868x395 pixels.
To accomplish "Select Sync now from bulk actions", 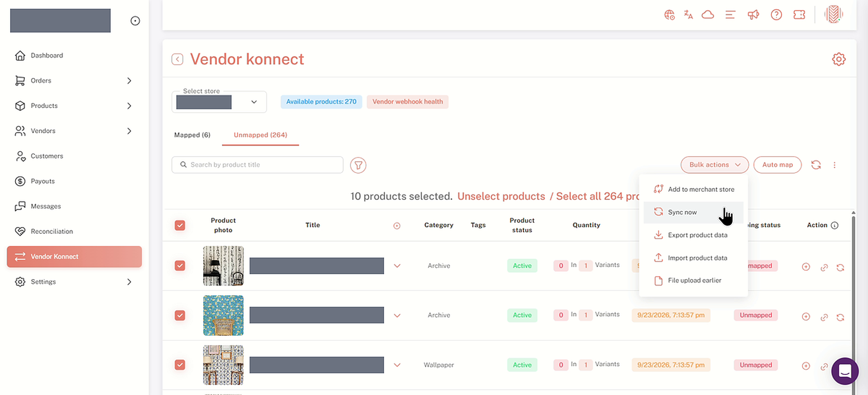I will click(x=694, y=212).
